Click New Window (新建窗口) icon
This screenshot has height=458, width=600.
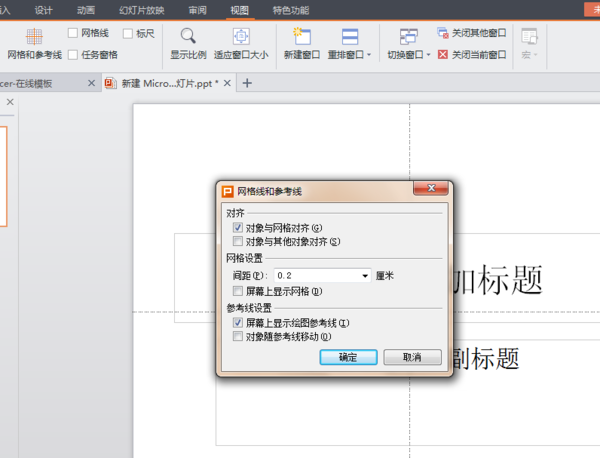[x=302, y=36]
